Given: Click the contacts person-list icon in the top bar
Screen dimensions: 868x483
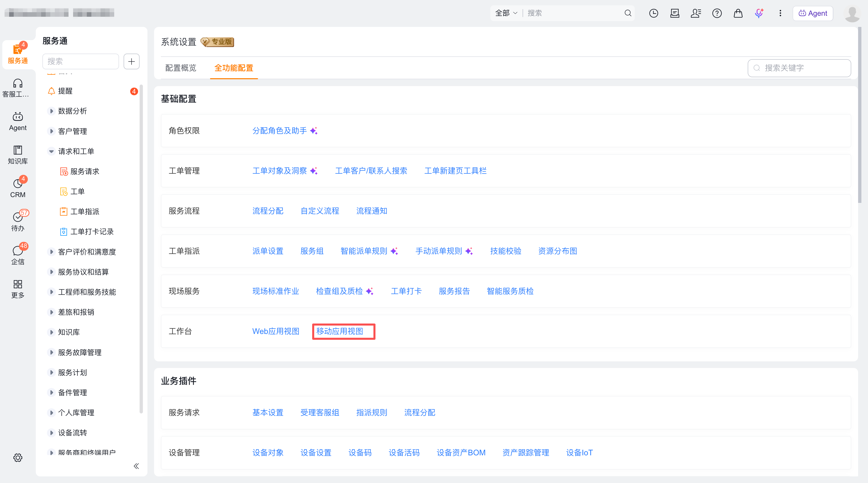Looking at the screenshot, I should click(696, 13).
